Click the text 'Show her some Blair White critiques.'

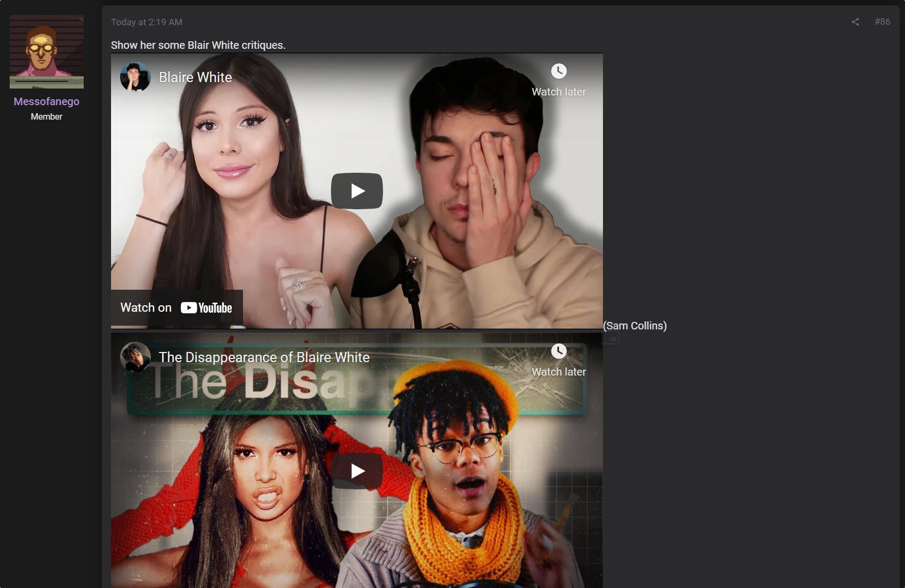tap(198, 45)
